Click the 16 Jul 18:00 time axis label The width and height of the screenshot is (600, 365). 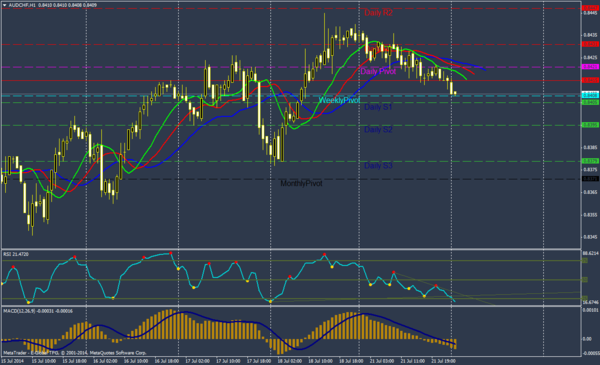(166, 361)
